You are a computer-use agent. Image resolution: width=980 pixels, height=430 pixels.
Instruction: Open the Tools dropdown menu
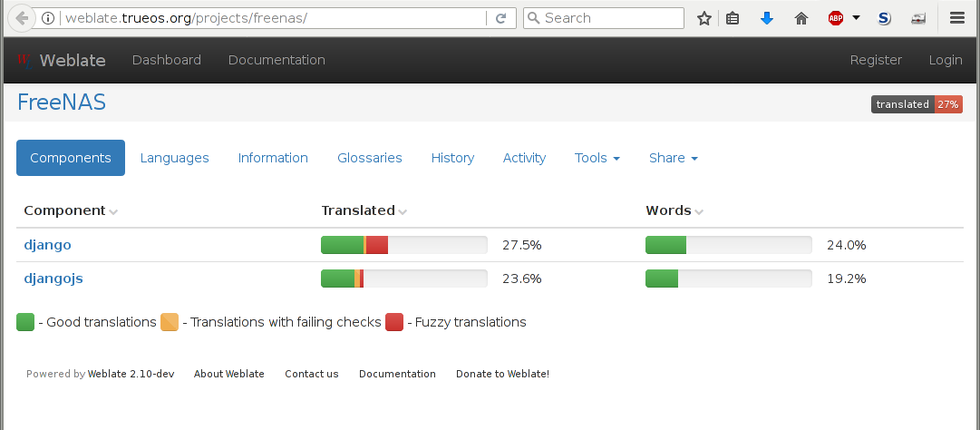pyautogui.click(x=597, y=158)
